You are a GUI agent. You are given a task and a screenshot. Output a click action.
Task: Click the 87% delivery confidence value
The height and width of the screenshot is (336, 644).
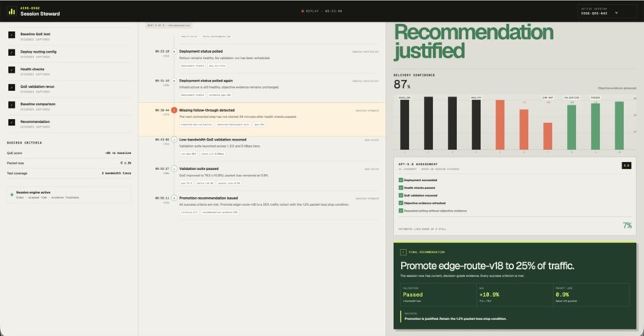(402, 84)
